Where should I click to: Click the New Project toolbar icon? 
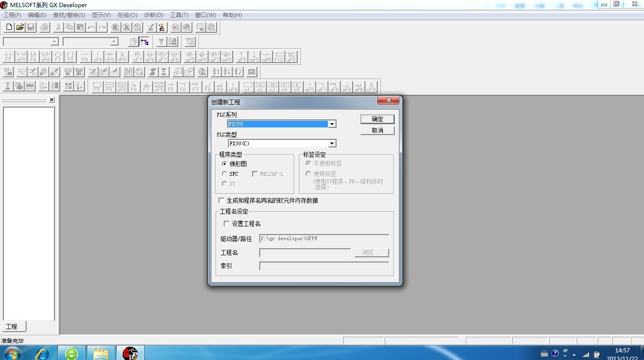pos(9,27)
